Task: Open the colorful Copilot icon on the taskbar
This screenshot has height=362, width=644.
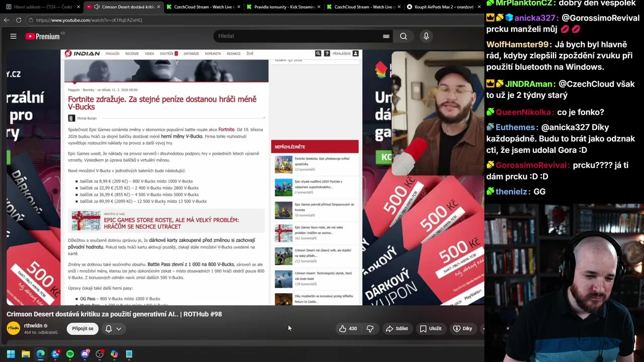Action: pyautogui.click(x=114, y=354)
